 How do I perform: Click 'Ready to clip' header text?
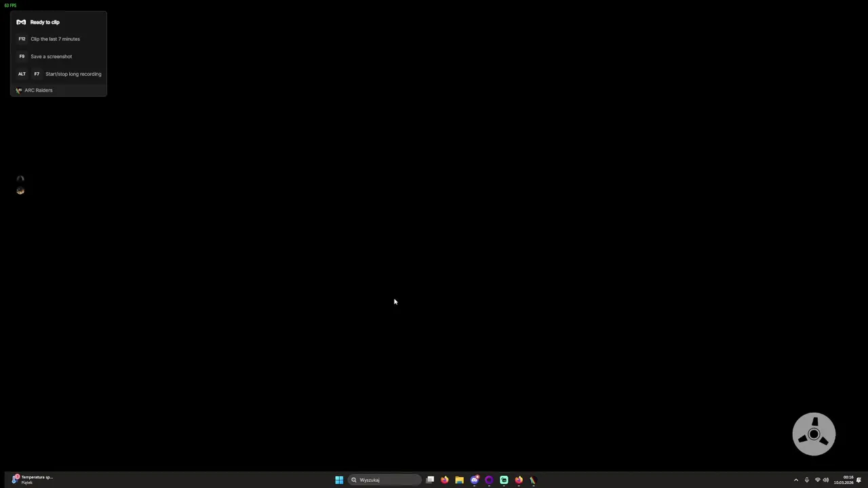coord(45,22)
